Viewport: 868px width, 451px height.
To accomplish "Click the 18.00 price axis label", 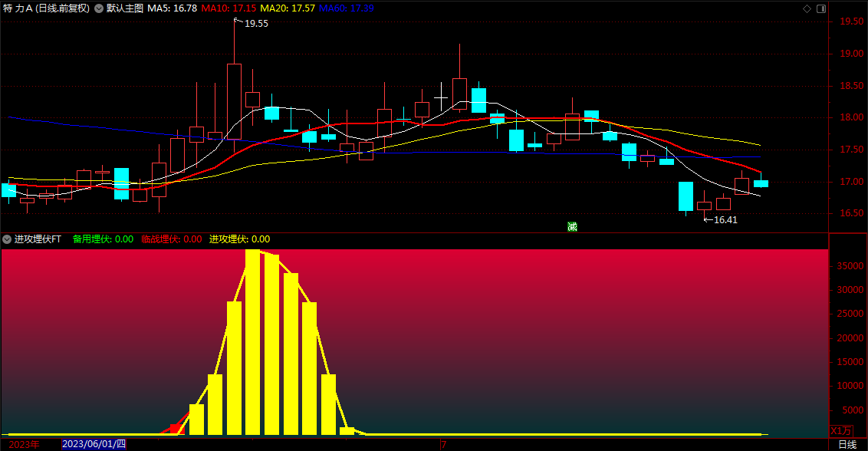I will point(851,117).
